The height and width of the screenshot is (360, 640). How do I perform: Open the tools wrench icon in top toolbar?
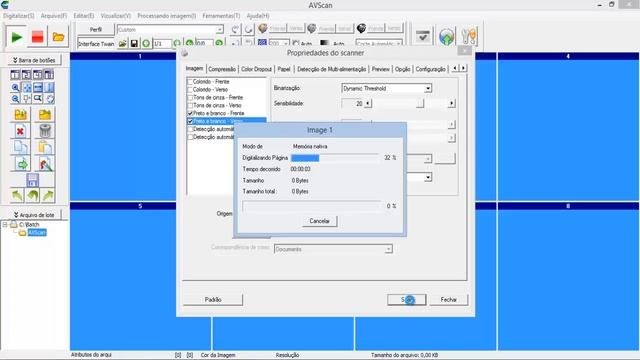point(469,37)
